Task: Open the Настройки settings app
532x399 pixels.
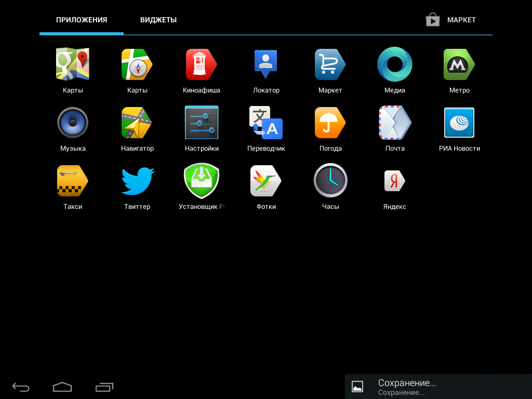Action: click(x=202, y=123)
